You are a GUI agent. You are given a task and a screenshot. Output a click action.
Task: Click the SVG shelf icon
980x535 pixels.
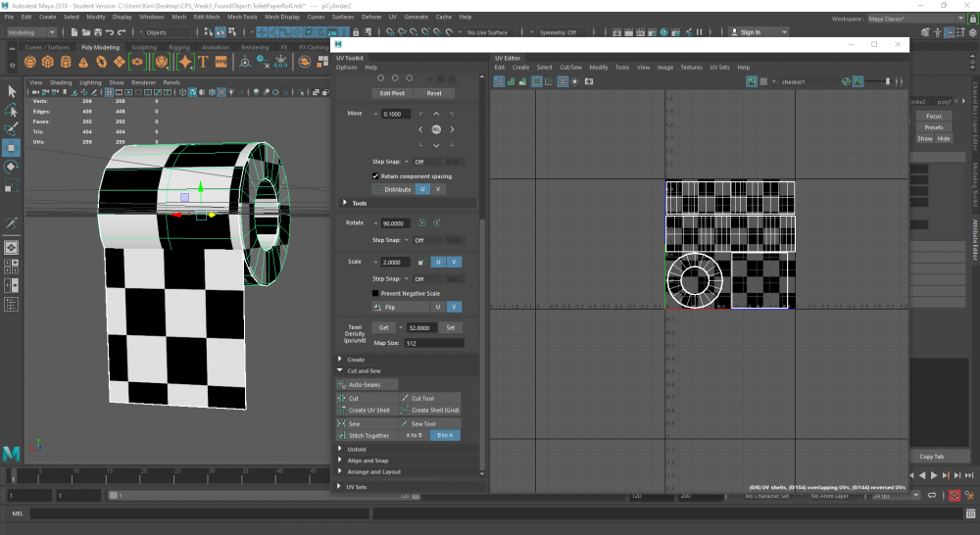pyautogui.click(x=221, y=62)
